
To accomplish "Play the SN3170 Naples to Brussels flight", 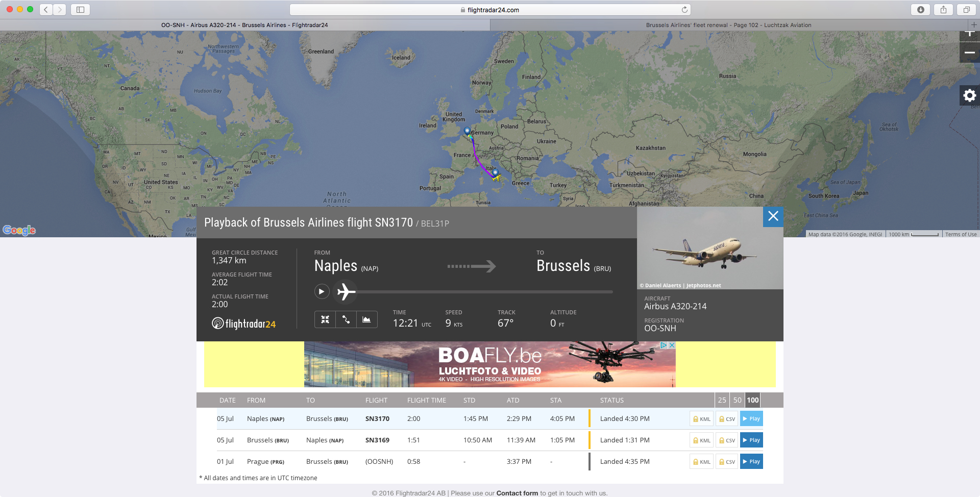I will pos(751,419).
